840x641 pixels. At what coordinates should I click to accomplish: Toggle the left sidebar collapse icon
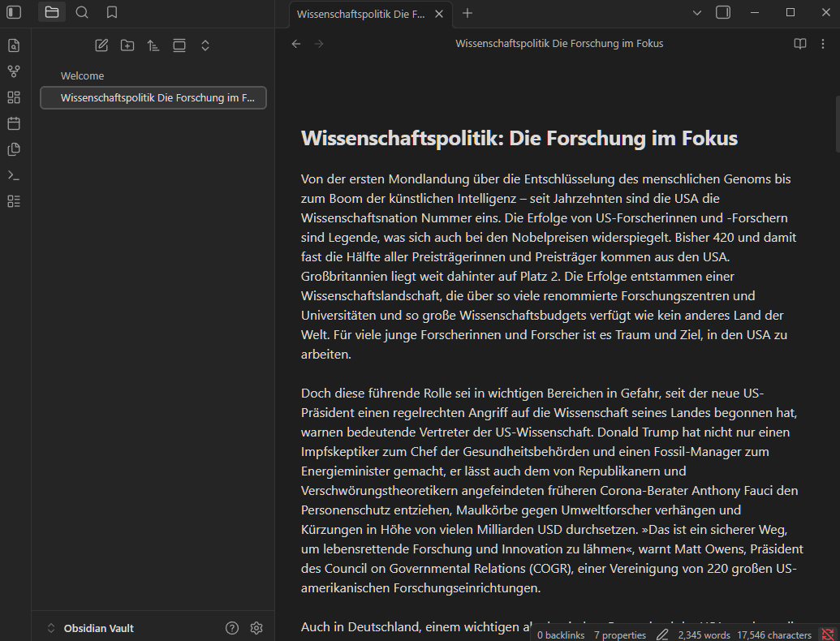pos(14,12)
